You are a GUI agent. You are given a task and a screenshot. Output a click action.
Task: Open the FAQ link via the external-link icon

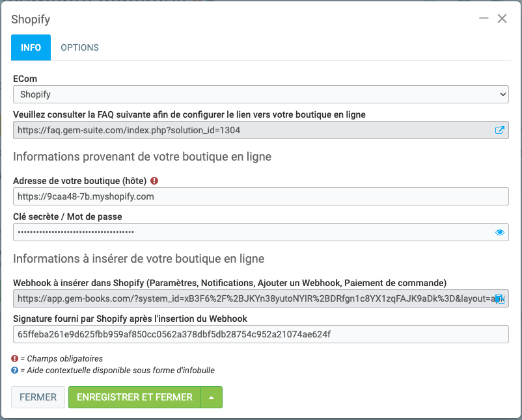tap(499, 130)
